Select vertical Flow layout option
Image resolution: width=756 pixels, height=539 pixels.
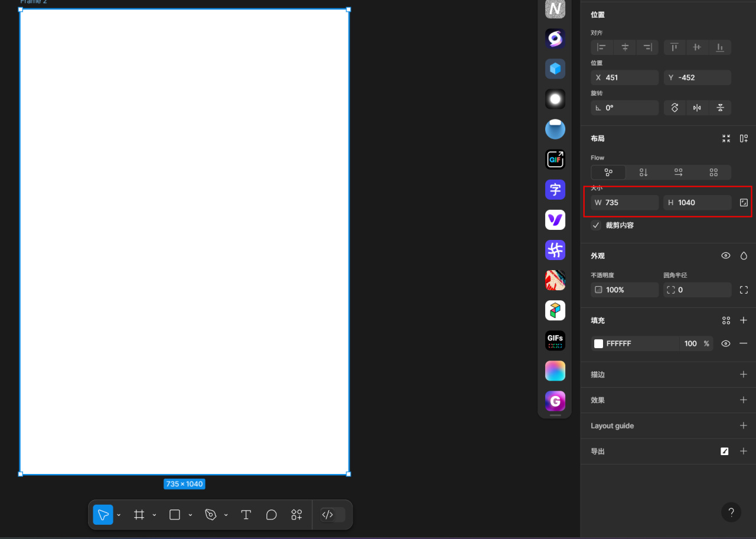tap(644, 173)
